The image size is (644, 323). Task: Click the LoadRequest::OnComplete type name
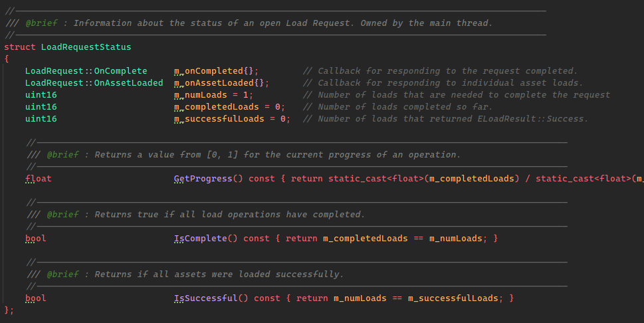click(86, 71)
